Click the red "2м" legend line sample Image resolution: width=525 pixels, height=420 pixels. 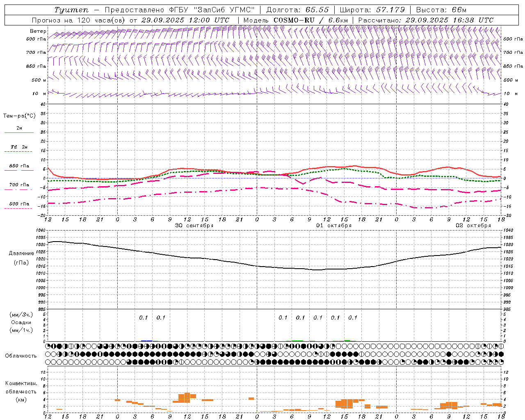pos(19,132)
